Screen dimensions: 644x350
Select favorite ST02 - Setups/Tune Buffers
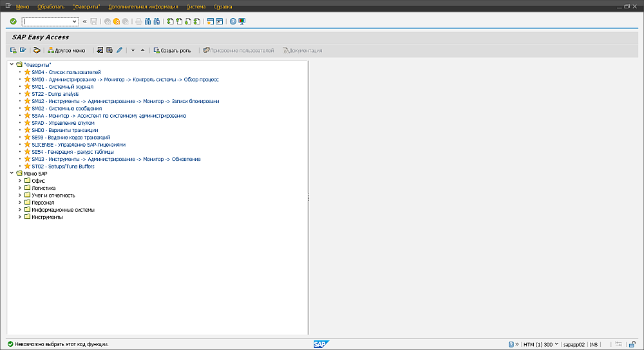click(x=63, y=166)
